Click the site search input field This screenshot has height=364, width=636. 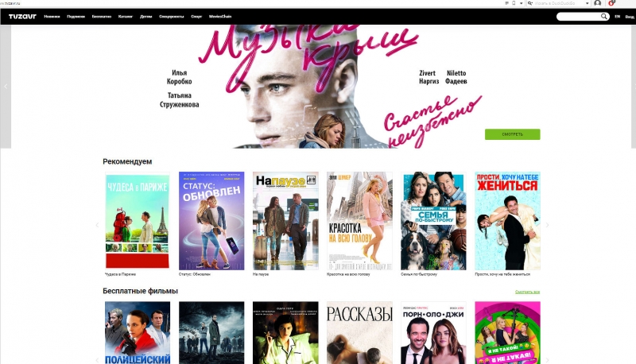[577, 16]
